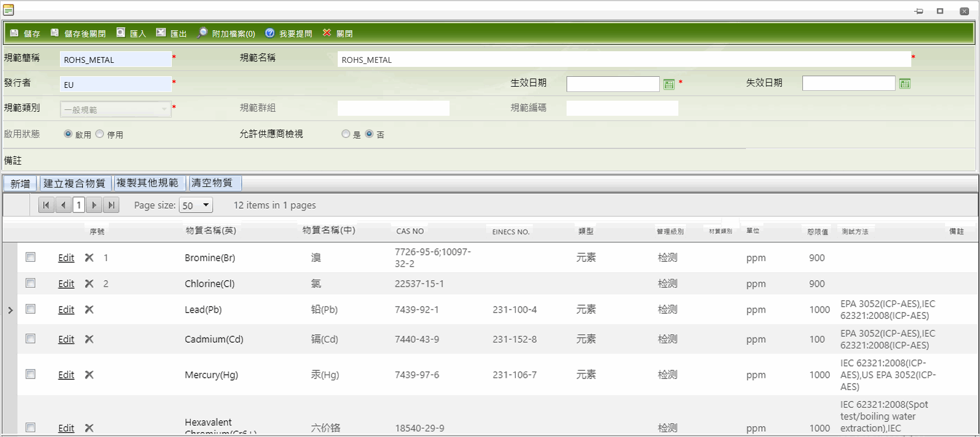Click 物質名稱(英) column header
The width and height of the screenshot is (980, 437).
point(211,231)
